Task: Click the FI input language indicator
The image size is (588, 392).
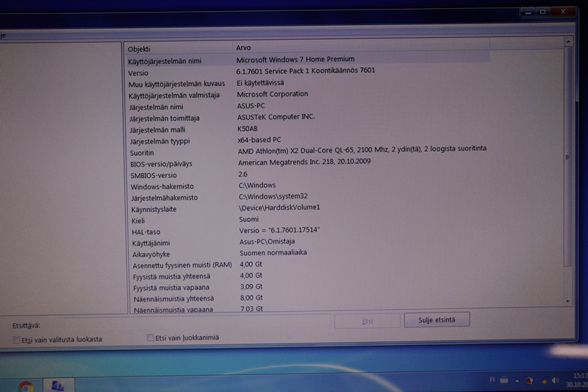Action: [x=492, y=379]
